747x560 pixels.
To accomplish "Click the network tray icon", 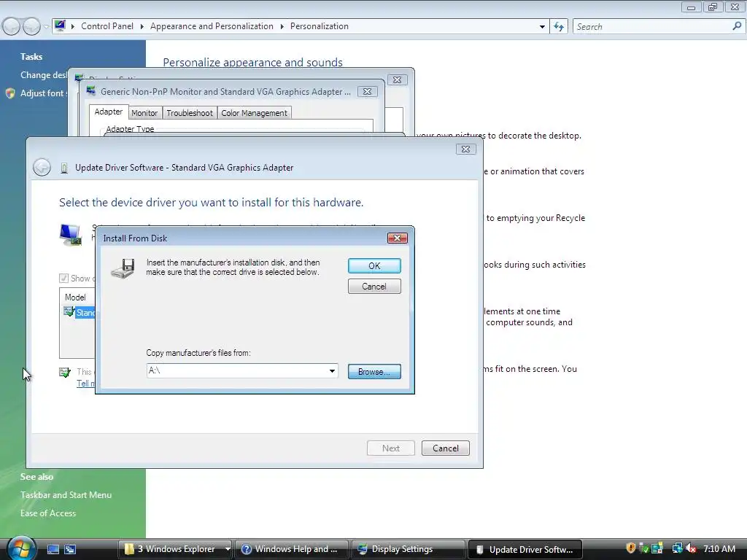I will pos(677,548).
